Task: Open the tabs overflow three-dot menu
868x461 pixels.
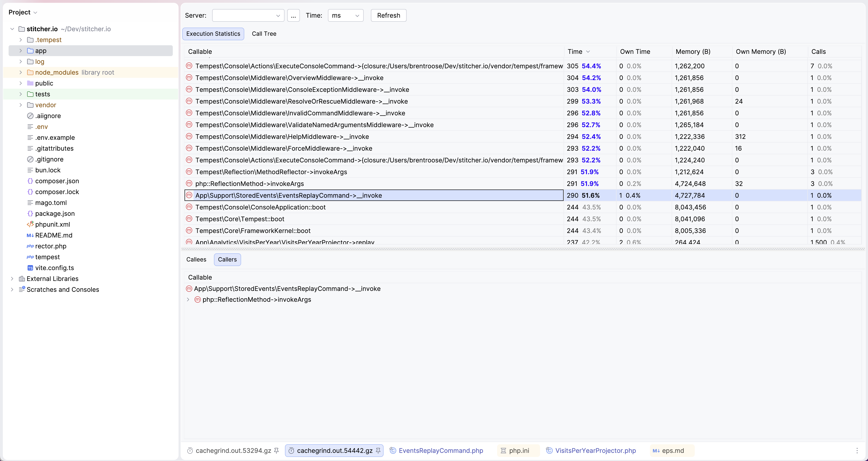Action: click(857, 451)
